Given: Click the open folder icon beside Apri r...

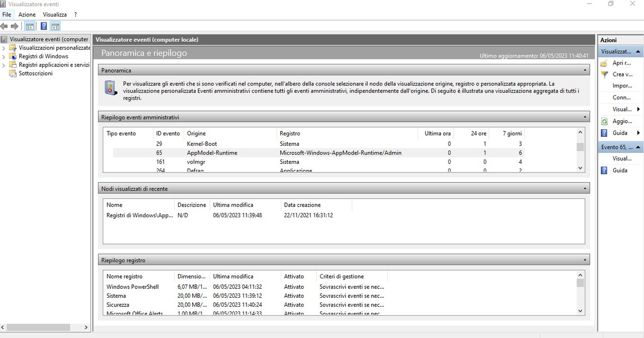Looking at the screenshot, I should point(604,63).
